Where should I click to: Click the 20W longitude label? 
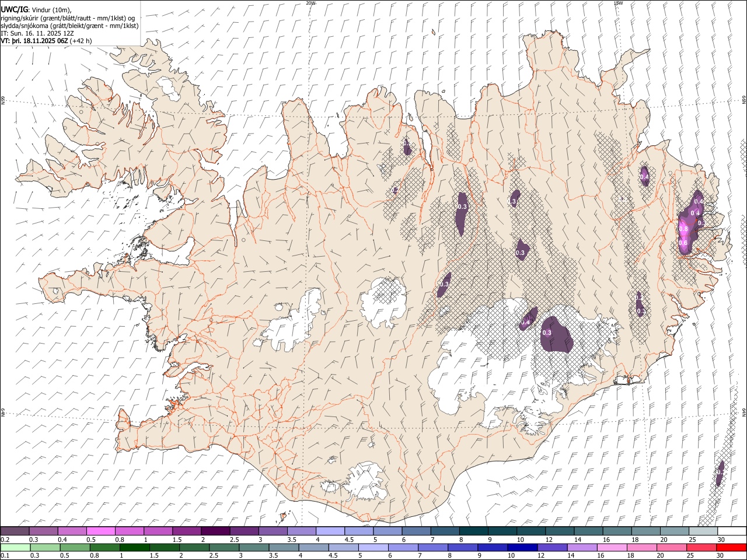[x=310, y=3]
